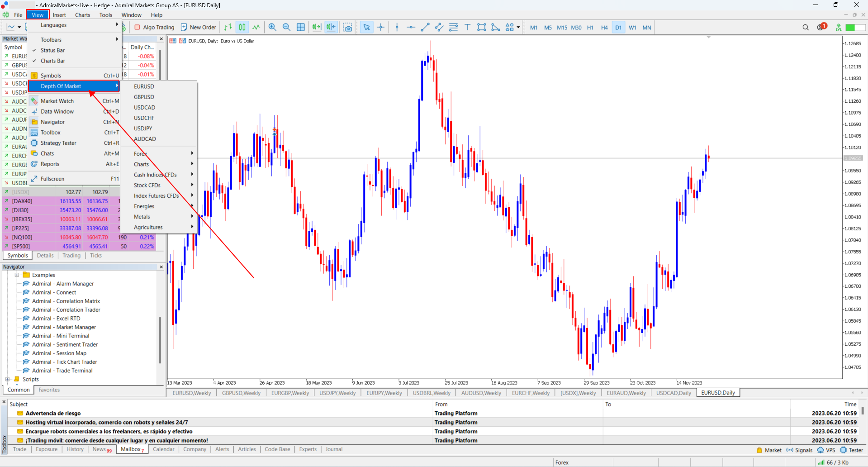
Task: Select the trendline drawing tool
Action: 425,27
